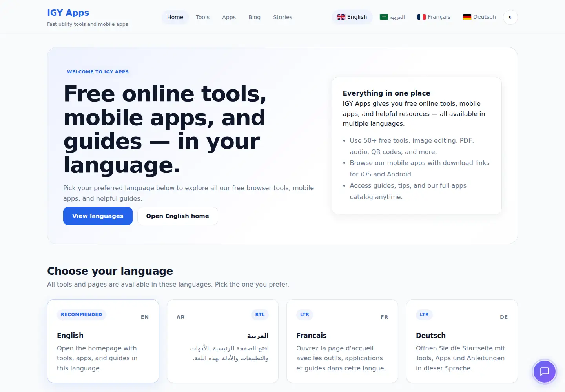The height and width of the screenshot is (392, 565).
Task: Click the UK flag icon in header
Action: (x=341, y=17)
